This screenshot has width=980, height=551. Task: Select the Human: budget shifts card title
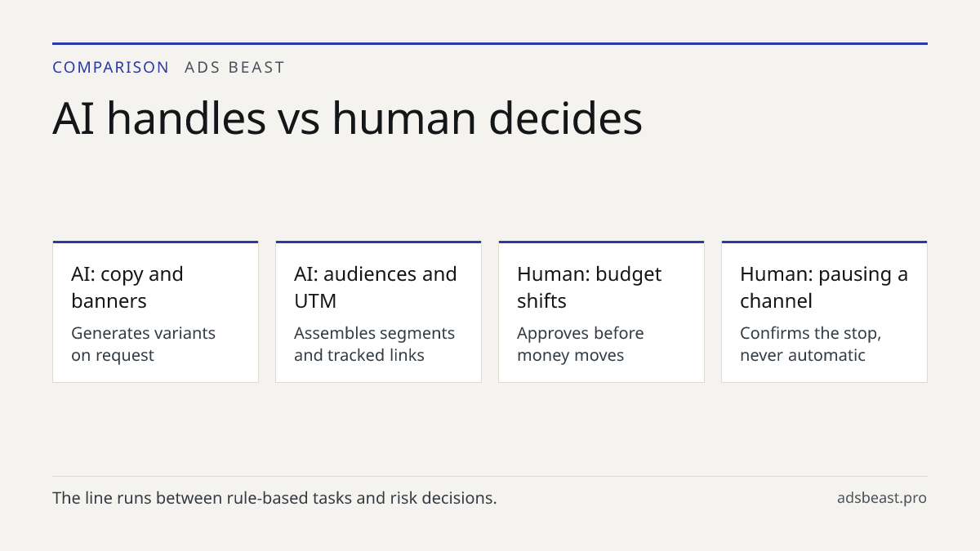click(590, 287)
